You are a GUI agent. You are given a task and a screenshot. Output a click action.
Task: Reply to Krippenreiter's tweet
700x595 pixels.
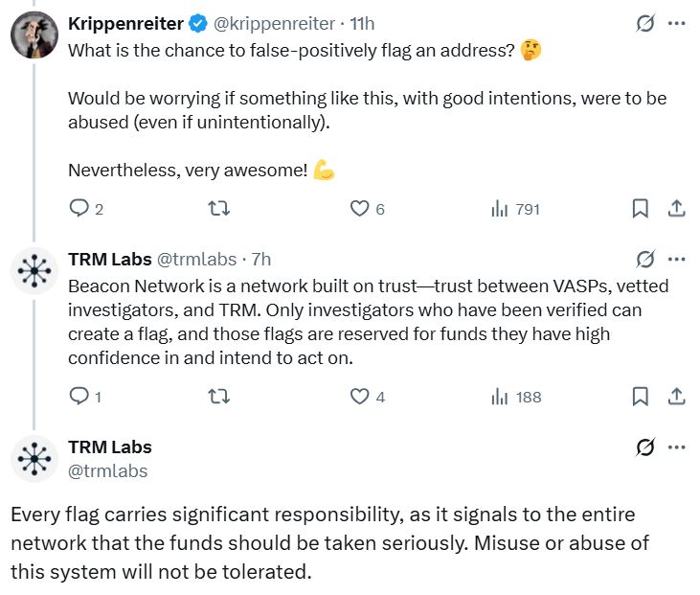[79, 208]
